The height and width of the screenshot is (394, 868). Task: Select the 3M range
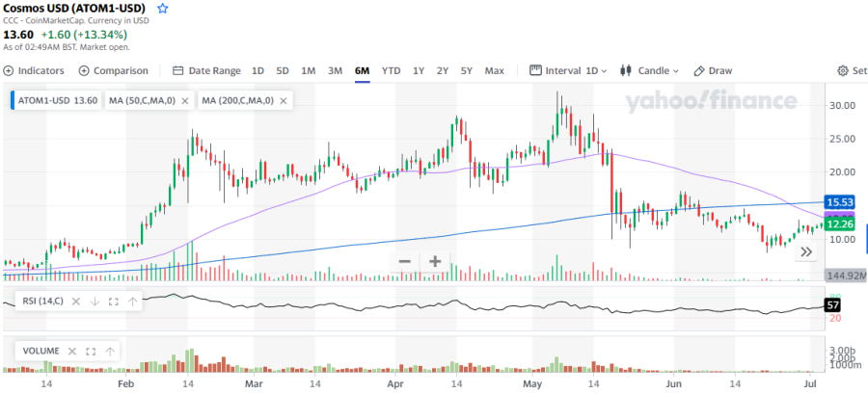pyautogui.click(x=335, y=70)
